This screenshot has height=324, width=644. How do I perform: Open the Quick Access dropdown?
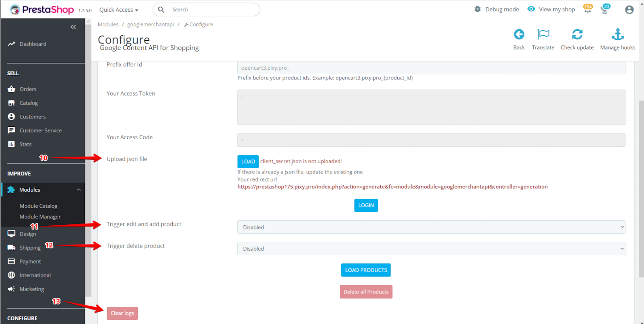point(119,10)
